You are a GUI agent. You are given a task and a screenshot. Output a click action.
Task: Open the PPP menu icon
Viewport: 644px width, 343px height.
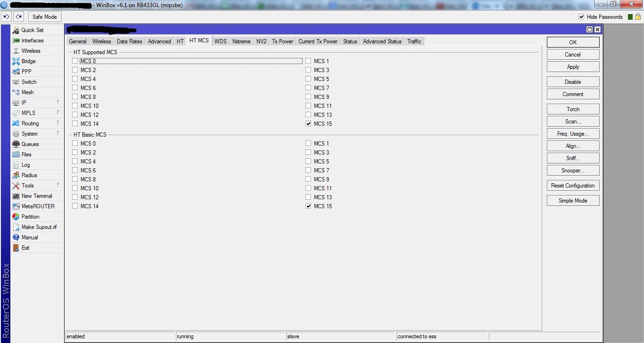pyautogui.click(x=16, y=72)
